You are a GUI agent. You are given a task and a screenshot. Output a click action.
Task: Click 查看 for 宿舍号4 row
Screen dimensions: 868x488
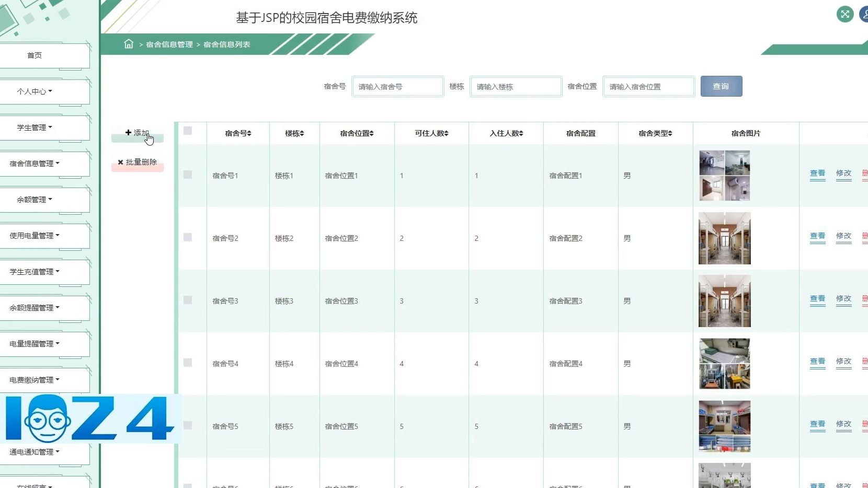click(x=817, y=362)
